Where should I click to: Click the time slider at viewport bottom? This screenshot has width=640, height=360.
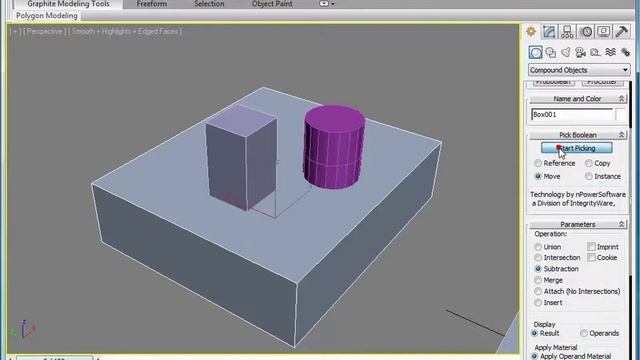[x=54, y=358]
